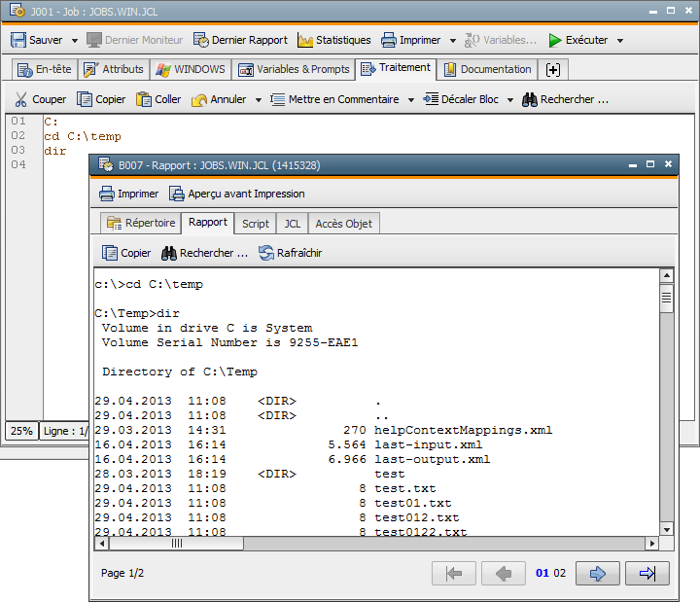The width and height of the screenshot is (700, 602).
Task: Click Mettre en Commentaire button
Action: coord(333,99)
